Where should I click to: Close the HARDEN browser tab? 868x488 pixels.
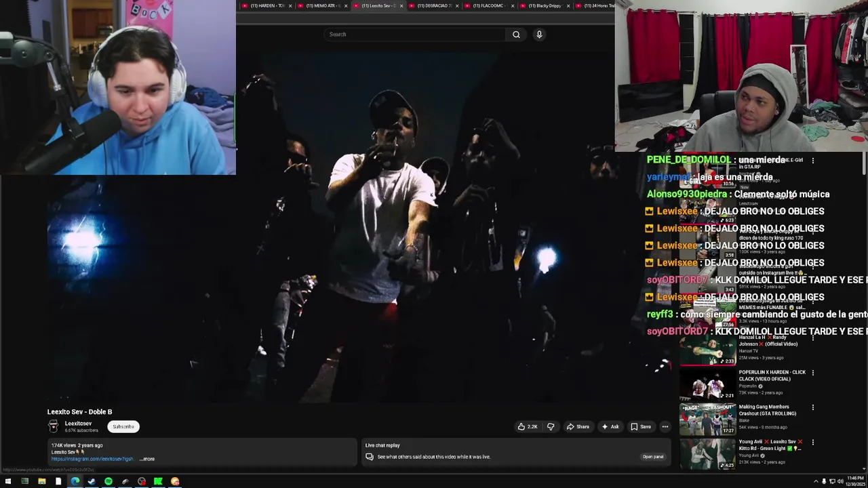click(x=290, y=6)
